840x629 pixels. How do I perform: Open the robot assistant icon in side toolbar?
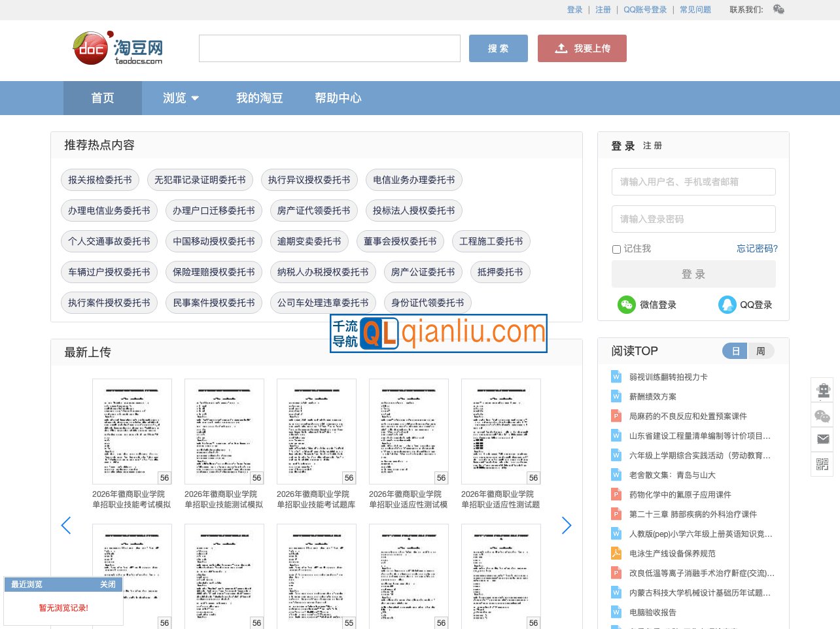(x=822, y=391)
